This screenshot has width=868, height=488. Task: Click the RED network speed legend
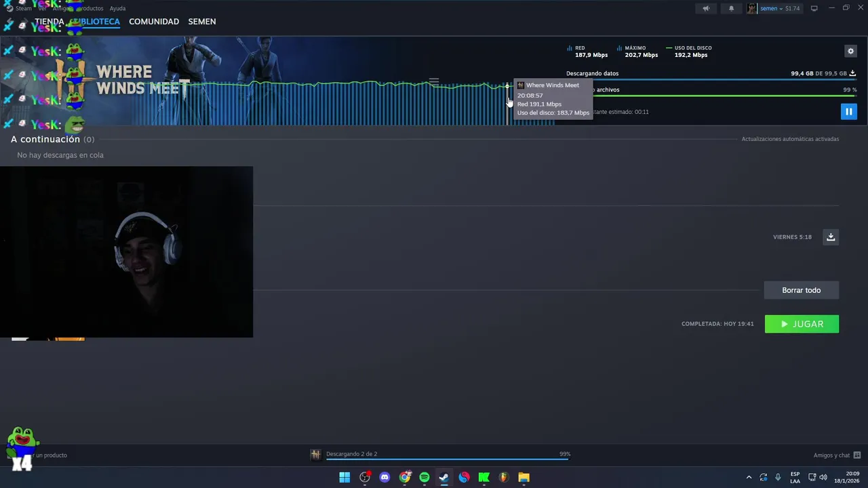(587, 52)
